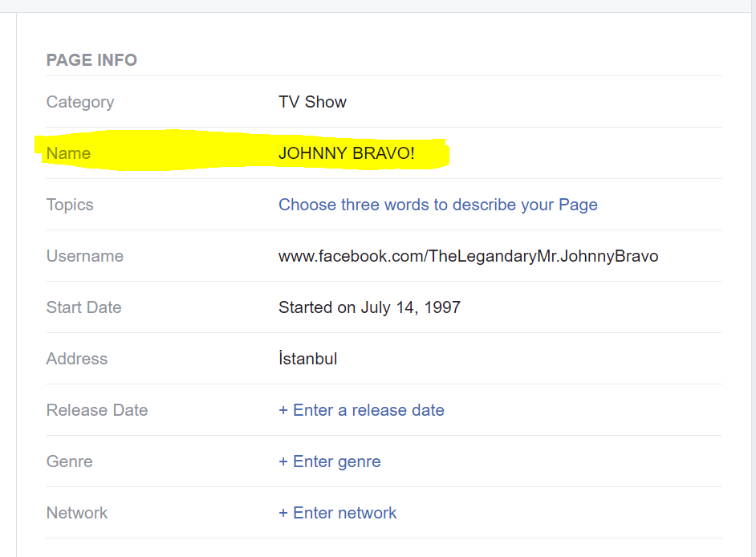Click the 'Network' row label
Viewport: 756px width, 557px height.
pos(77,513)
